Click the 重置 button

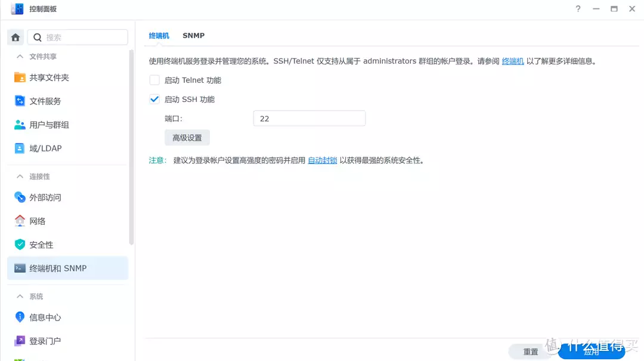(x=531, y=351)
